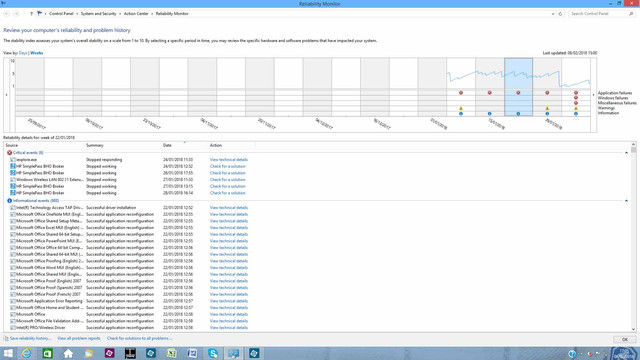This screenshot has width=640, height=360.
Task: Click the warning triangle for week of 08/01/2018
Action: 461,108
